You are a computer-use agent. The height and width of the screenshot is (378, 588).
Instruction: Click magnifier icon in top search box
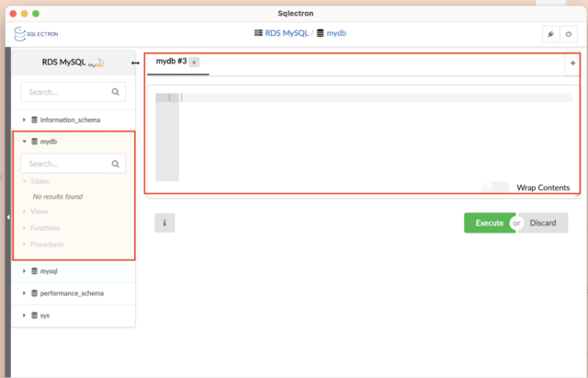pyautogui.click(x=116, y=92)
